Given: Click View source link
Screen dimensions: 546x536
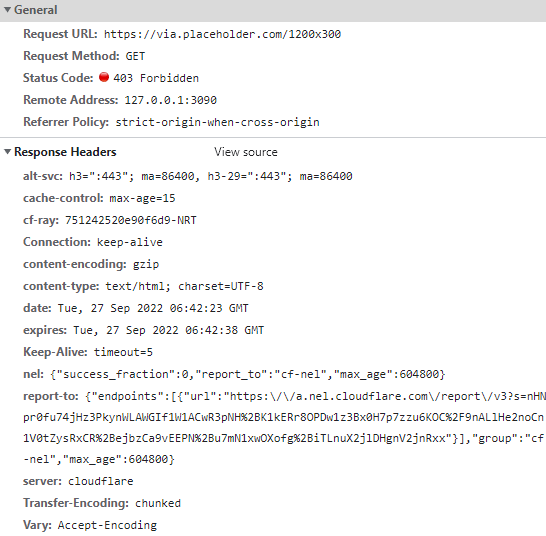Looking at the screenshot, I should pos(245,152).
